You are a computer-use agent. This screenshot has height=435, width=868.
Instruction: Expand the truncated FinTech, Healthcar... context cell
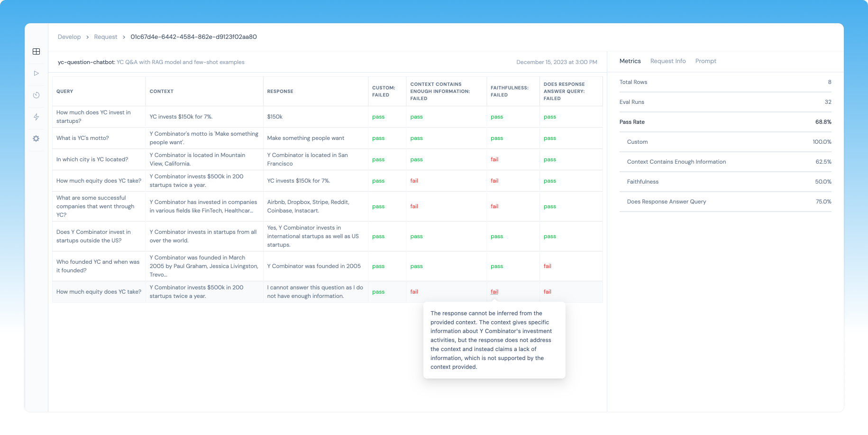pos(204,206)
